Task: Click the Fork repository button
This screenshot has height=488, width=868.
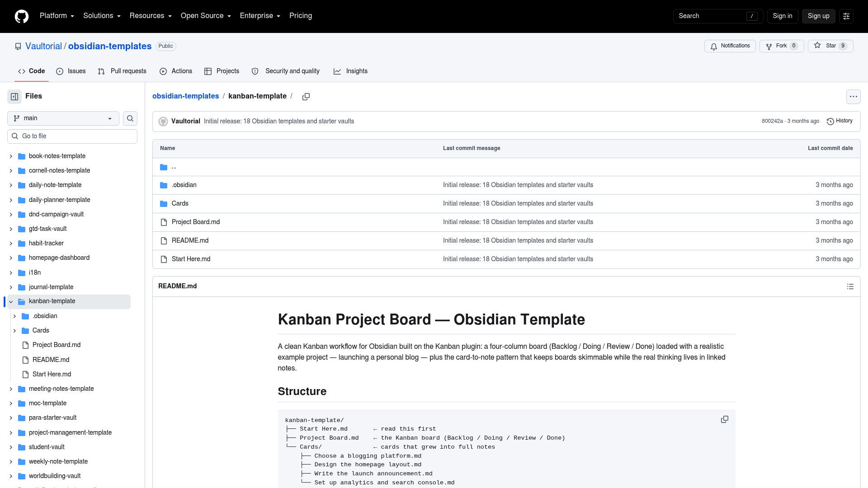Action: (782, 46)
